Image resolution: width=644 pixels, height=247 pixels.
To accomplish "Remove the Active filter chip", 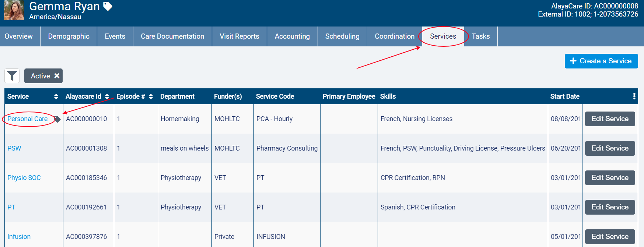I will [x=57, y=76].
